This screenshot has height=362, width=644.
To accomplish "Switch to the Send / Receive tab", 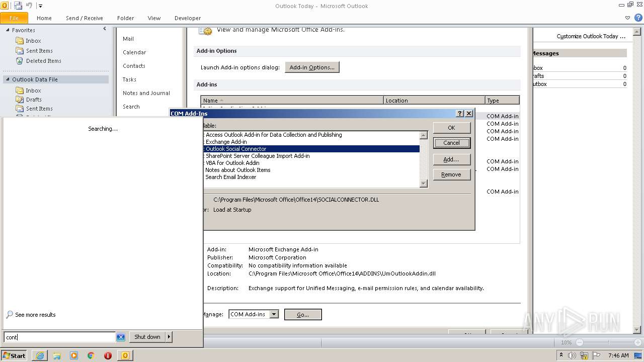I will [x=85, y=18].
